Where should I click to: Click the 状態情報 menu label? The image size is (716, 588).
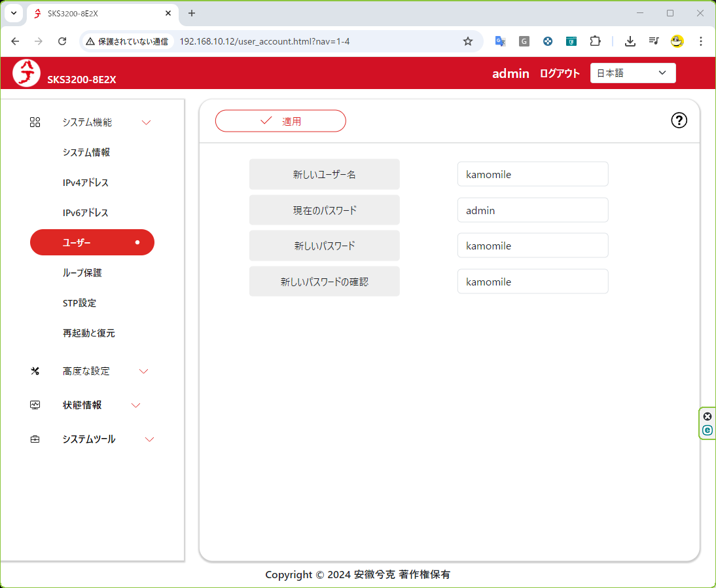pos(82,405)
